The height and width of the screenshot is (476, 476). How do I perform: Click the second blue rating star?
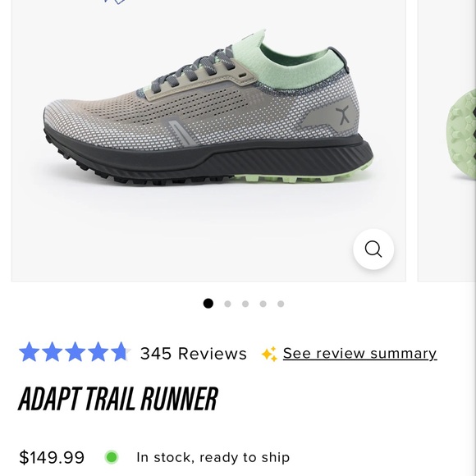click(x=53, y=352)
